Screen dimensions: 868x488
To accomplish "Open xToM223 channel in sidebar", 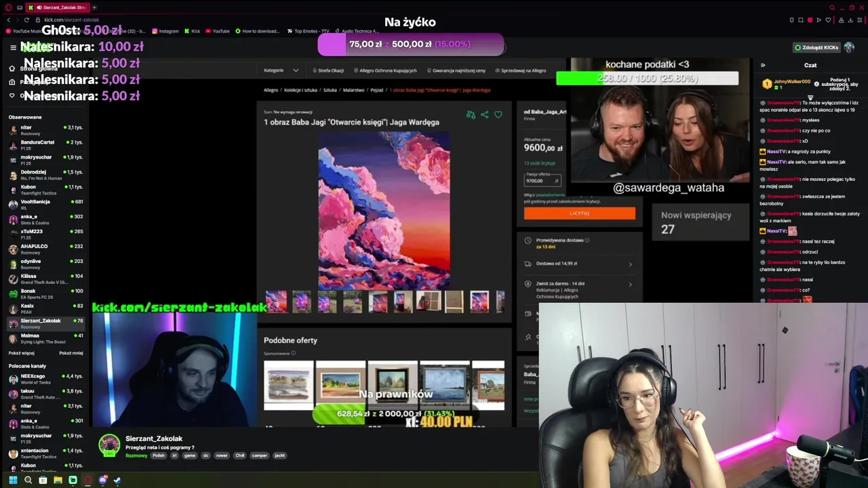I will click(45, 235).
